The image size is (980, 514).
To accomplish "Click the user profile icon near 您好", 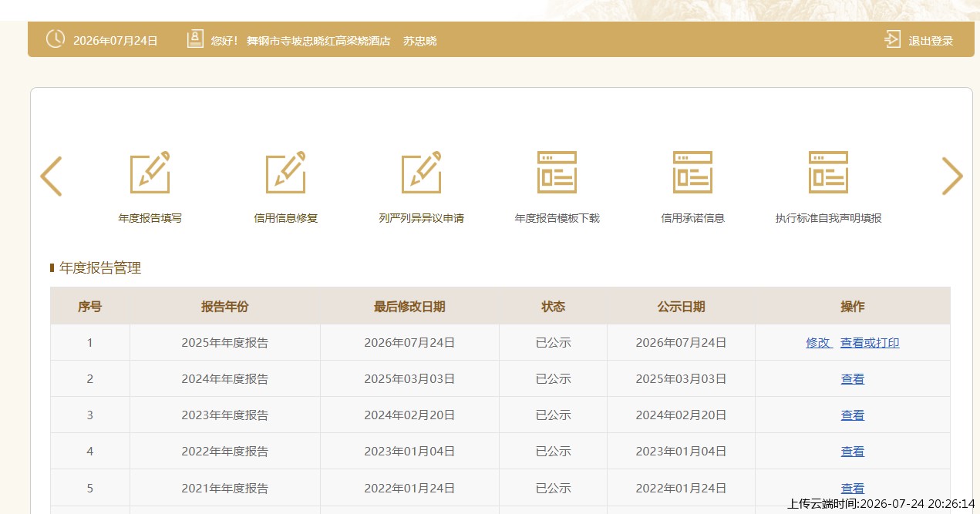I will click(196, 39).
